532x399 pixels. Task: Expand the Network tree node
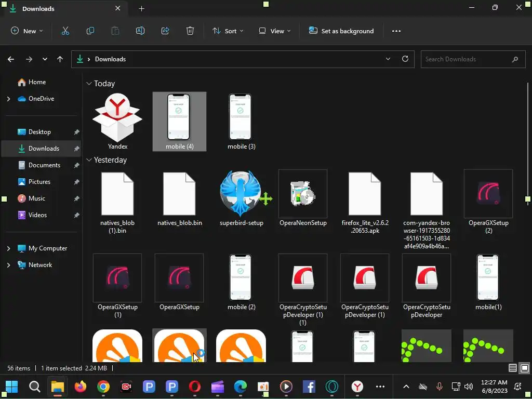8,265
